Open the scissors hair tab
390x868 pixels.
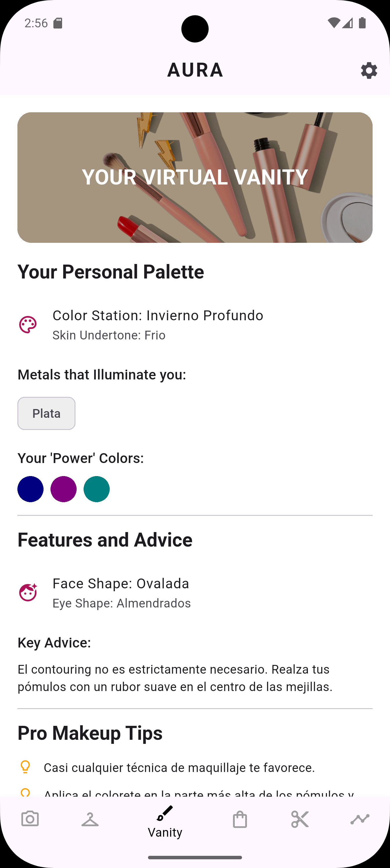pos(300,819)
